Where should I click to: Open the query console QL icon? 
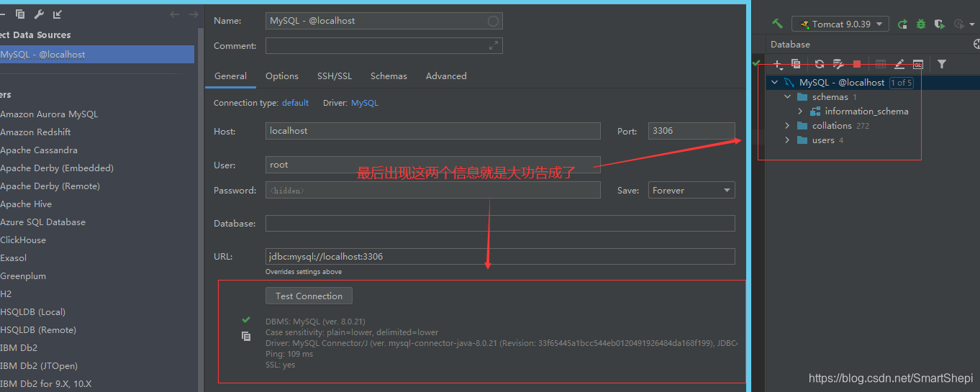coord(917,64)
